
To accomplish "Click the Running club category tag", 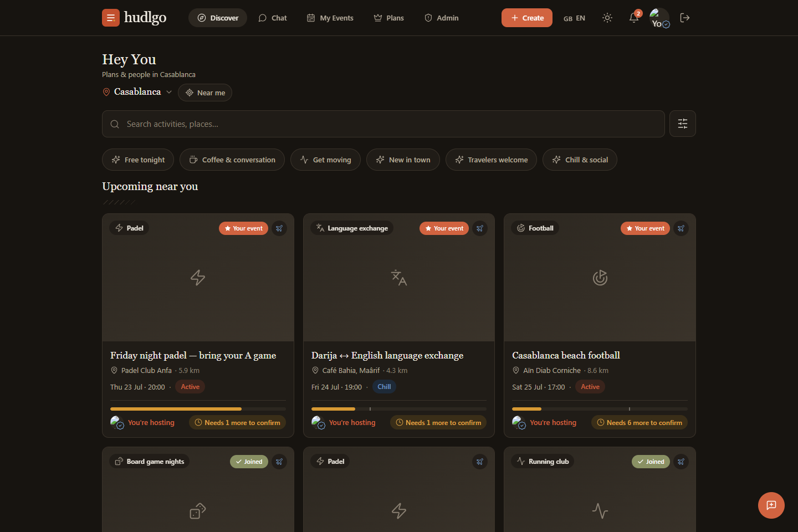I will (x=543, y=462).
